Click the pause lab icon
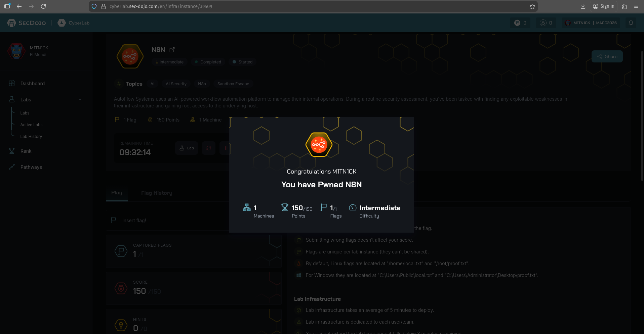Viewport: 644px width, 334px height. 226,148
